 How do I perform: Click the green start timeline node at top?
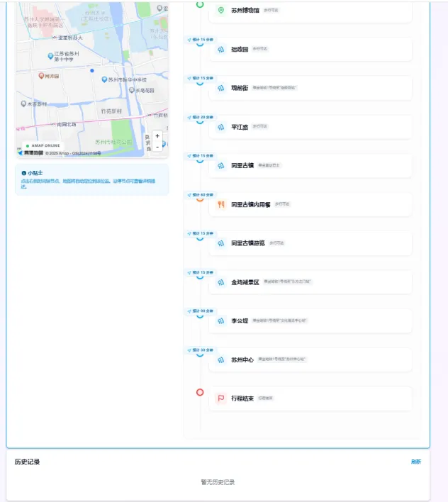tap(200, 4)
